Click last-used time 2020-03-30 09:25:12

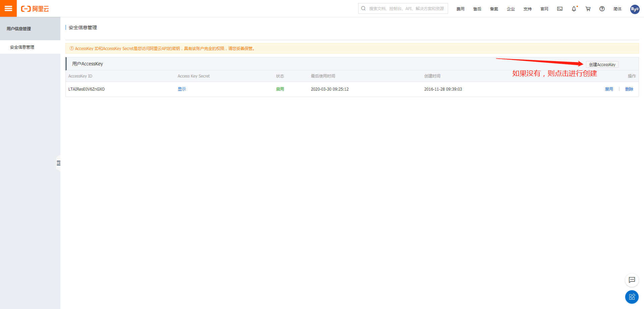[x=330, y=89]
